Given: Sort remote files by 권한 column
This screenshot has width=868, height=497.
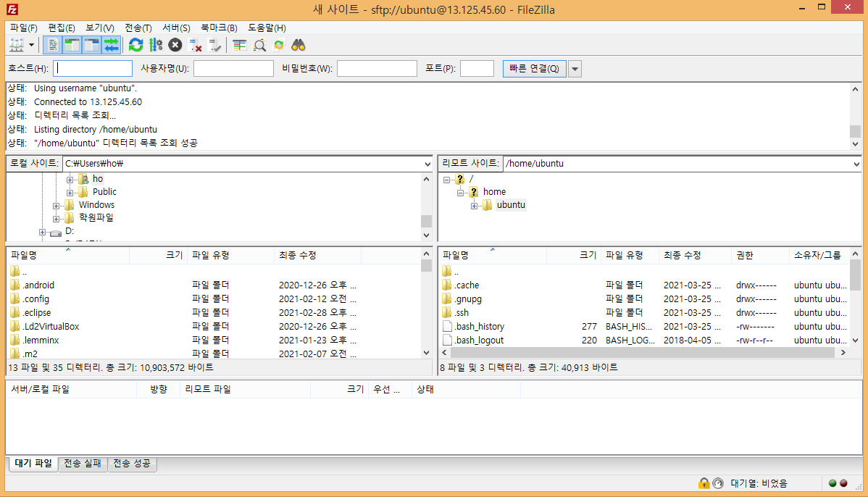Looking at the screenshot, I should [x=759, y=255].
